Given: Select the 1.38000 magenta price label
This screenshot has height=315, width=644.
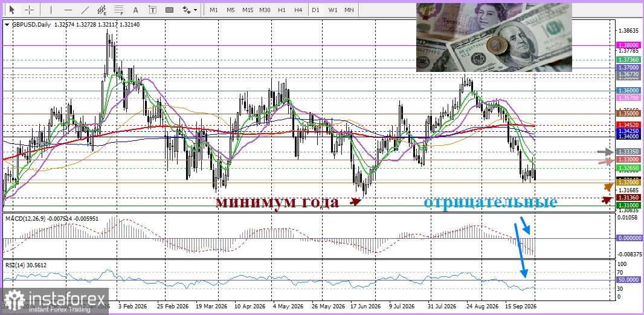Looking at the screenshot, I should point(629,45).
